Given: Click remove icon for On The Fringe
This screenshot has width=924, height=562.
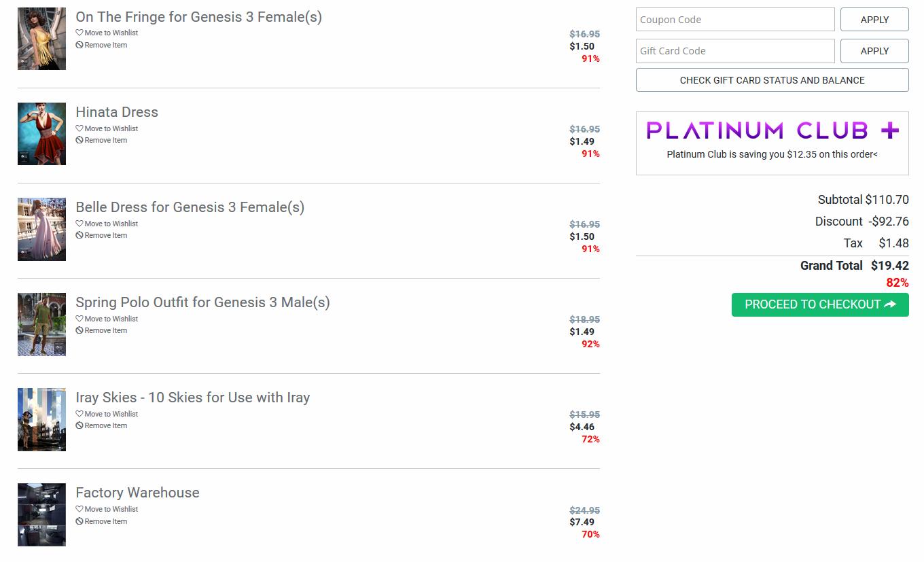Looking at the screenshot, I should tap(79, 45).
